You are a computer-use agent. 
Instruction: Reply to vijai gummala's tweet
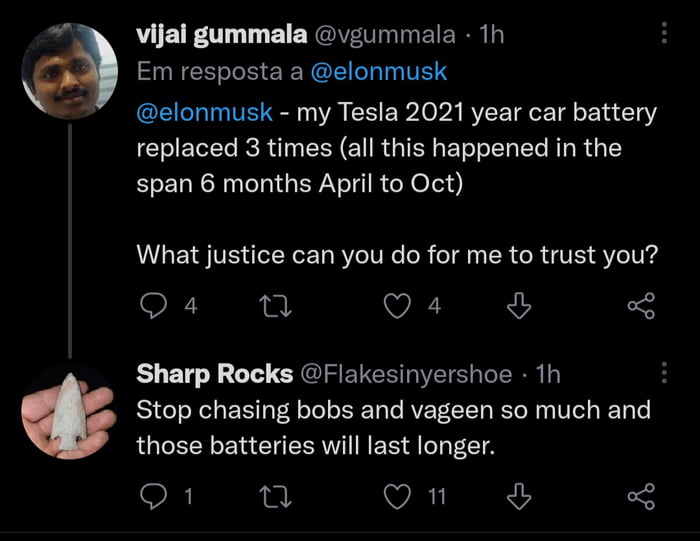coord(151,307)
